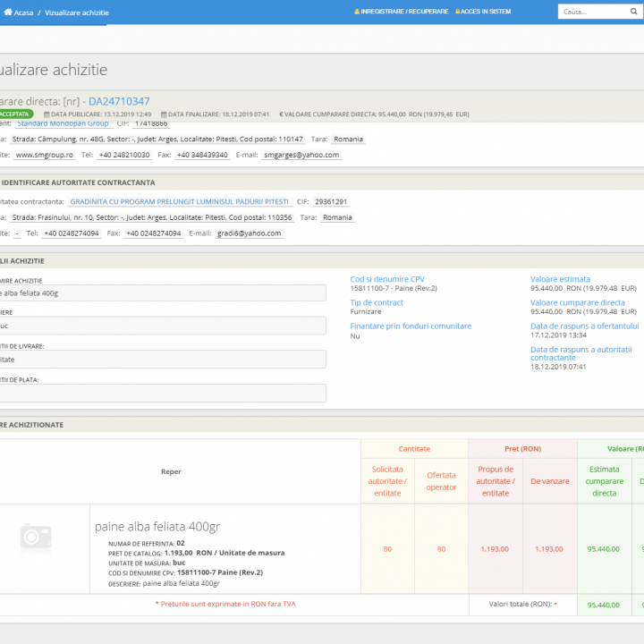Click the calendar icon next to Data publicare
Viewport: 644px width, 644px height.
[x=47, y=114]
